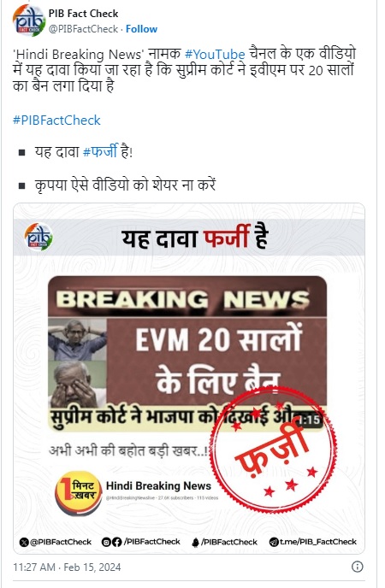This screenshot has width=385, height=588.
Task: Open the #फर्जी hashtag
Action: [100, 151]
